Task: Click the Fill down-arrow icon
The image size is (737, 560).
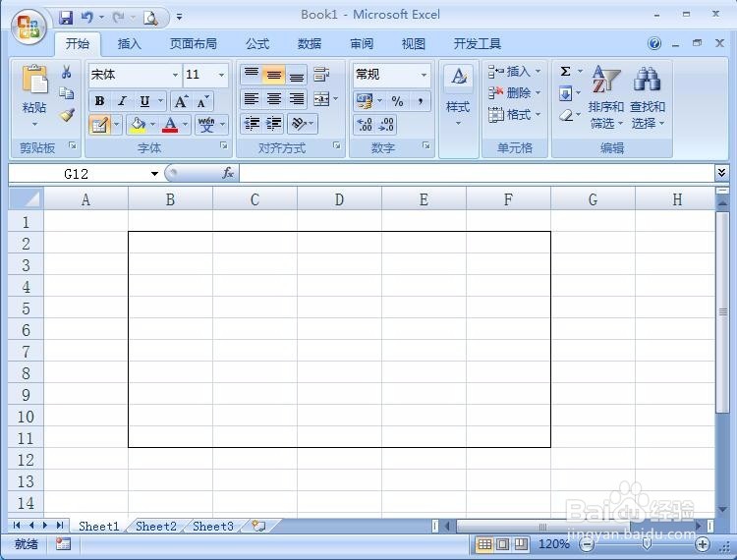Action: [x=565, y=93]
